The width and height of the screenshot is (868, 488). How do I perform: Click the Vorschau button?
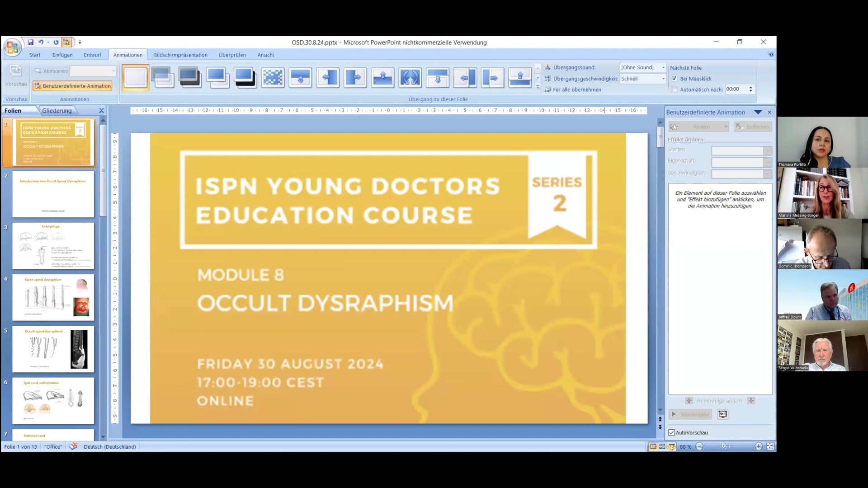coord(16,77)
